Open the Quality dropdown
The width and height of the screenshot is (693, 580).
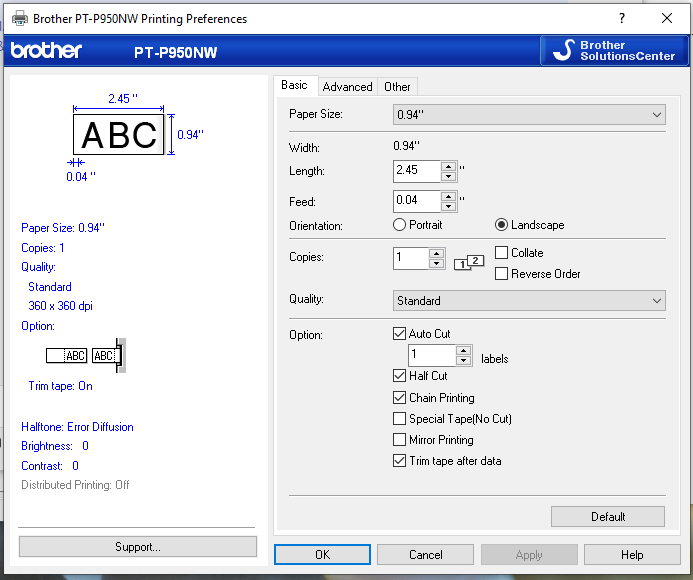point(529,301)
